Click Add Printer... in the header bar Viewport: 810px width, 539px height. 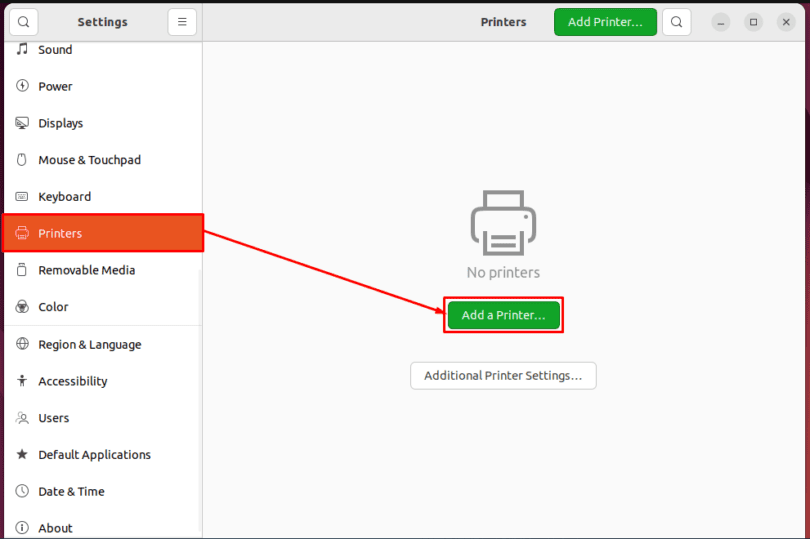[x=605, y=22]
